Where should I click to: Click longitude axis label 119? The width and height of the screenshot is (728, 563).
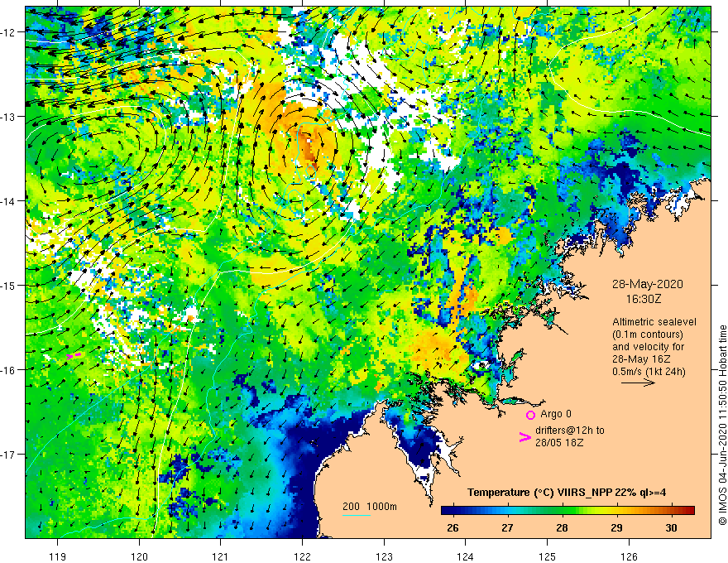pyautogui.click(x=58, y=556)
